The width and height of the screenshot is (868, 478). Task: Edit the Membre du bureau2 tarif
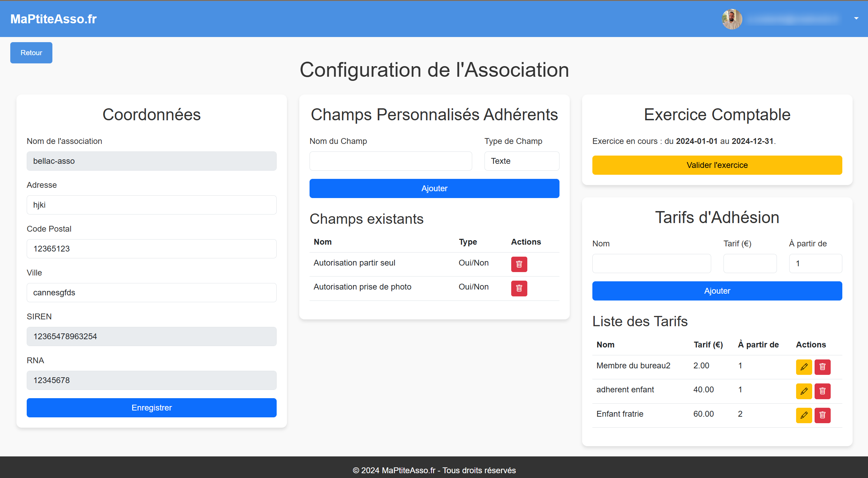(x=804, y=367)
